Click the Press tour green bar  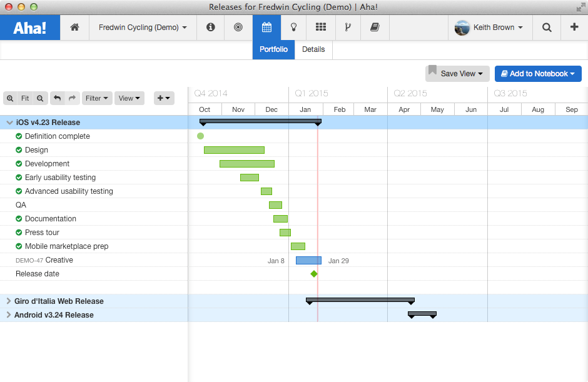(285, 233)
